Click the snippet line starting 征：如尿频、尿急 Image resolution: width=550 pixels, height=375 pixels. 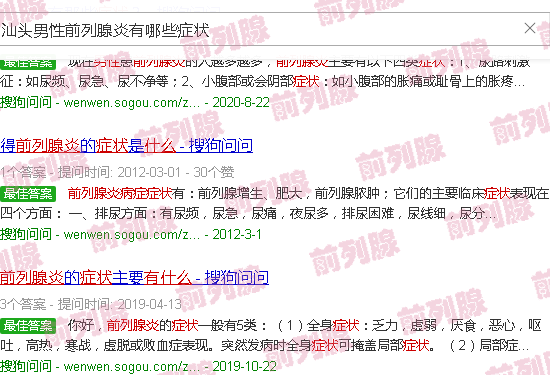coord(262,81)
